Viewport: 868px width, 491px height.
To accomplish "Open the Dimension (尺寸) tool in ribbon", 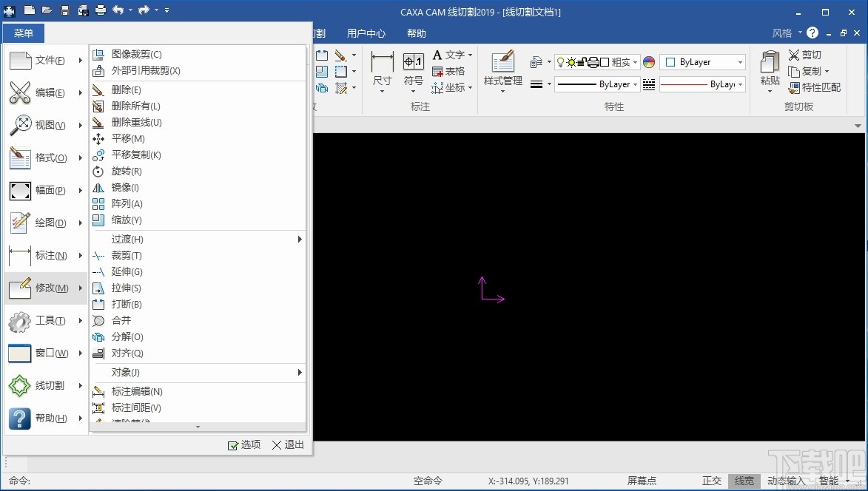I will (x=382, y=71).
